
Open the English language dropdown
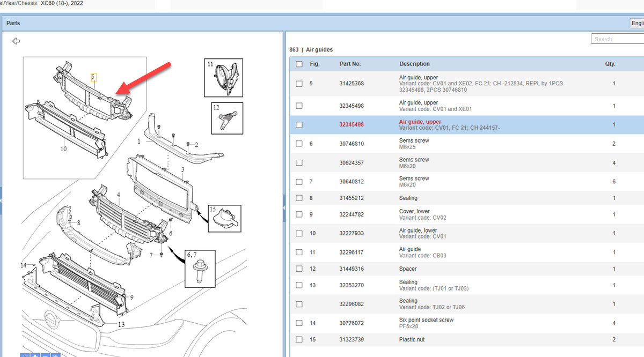coord(637,23)
